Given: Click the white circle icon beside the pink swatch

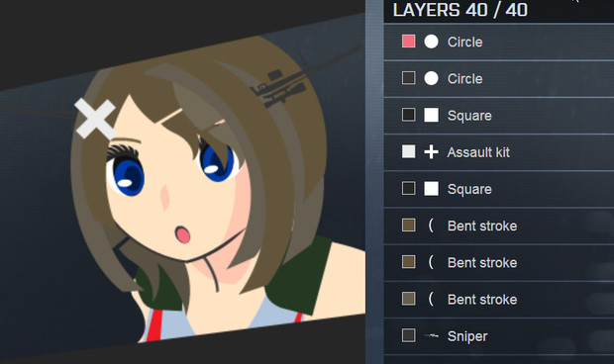Looking at the screenshot, I should tap(431, 42).
